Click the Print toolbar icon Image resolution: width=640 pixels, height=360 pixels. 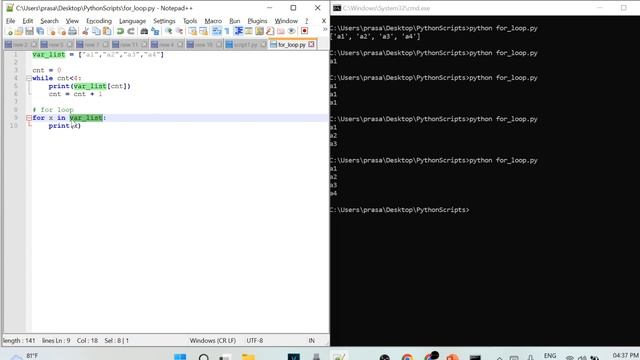(72, 31)
